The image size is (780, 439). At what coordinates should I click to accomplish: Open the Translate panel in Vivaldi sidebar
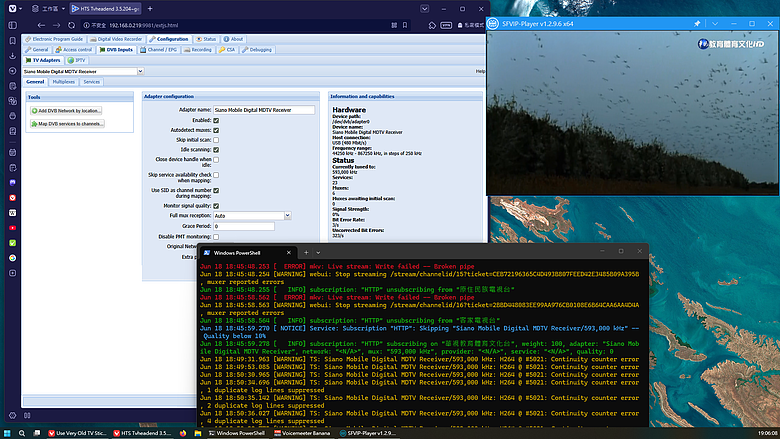pos(12,101)
